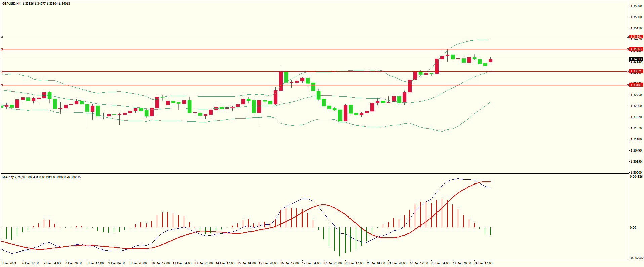Click the 1.31570 price scale value

coord(636,128)
